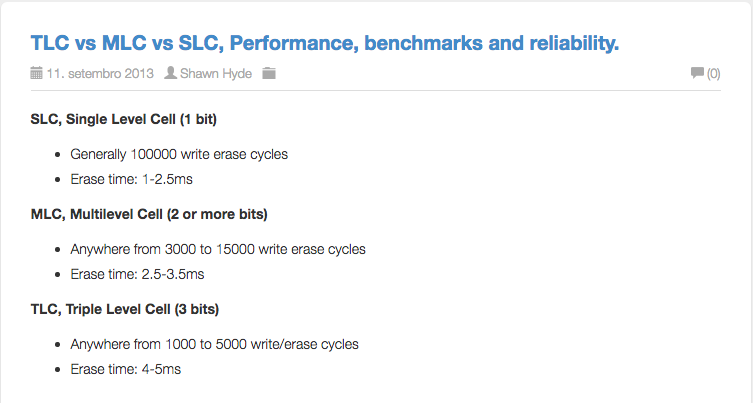
Task: Open the (0) comments count link
Action: click(x=713, y=73)
